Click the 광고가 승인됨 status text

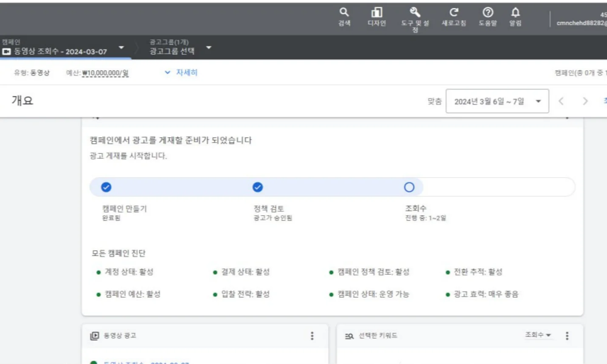coord(273,218)
